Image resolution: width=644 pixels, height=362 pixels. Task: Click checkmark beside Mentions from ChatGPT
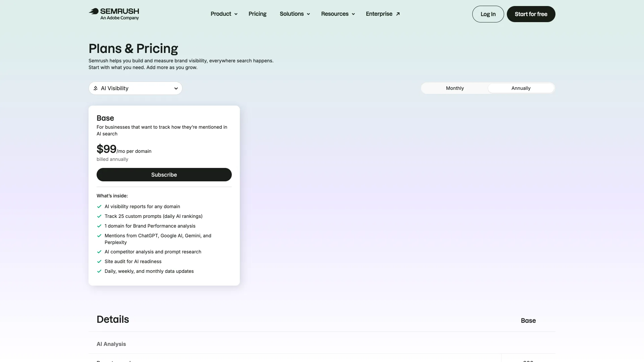[x=99, y=236]
